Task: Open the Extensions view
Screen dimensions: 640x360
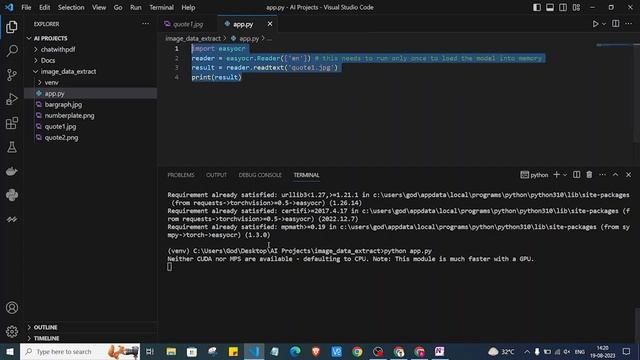Action: (12, 123)
